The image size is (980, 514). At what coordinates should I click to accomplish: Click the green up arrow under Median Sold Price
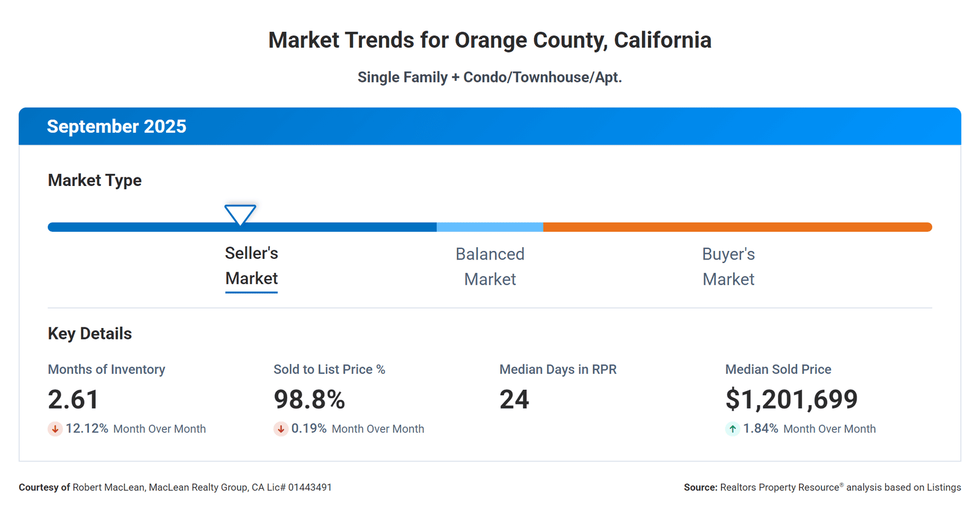pos(733,429)
